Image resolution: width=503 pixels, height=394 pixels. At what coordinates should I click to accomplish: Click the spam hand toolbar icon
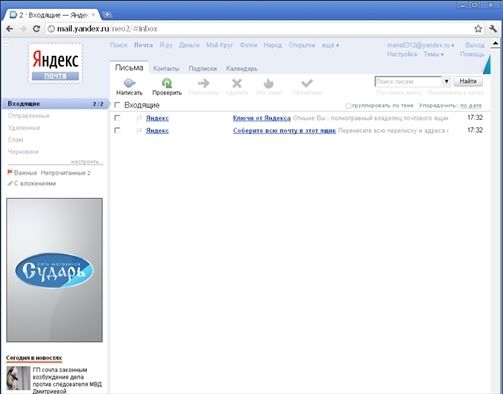pyautogui.click(x=268, y=83)
